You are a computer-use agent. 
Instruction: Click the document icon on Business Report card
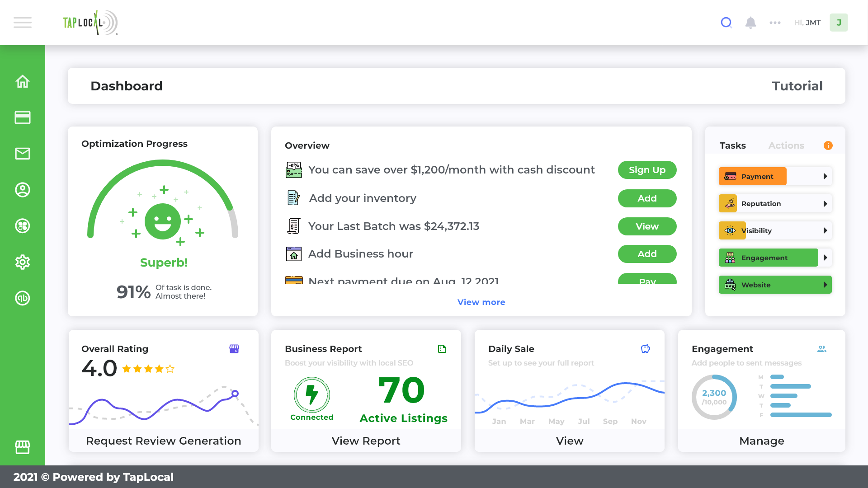point(442,349)
